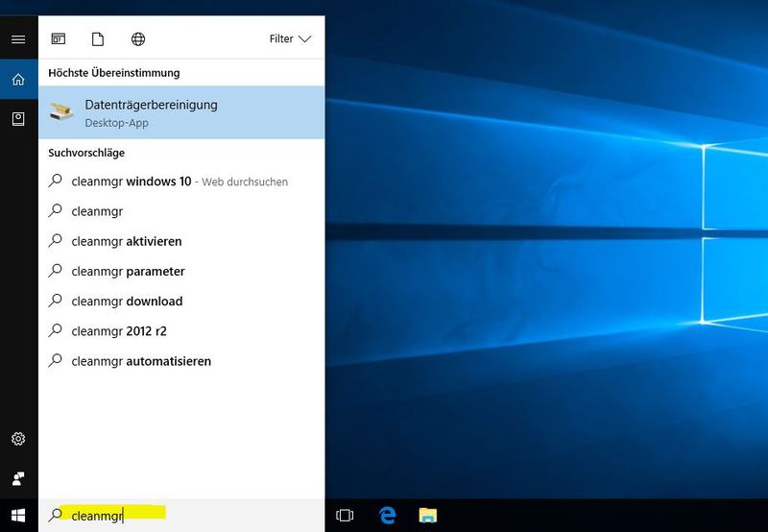
Task: Click magnifier icon beside 'cleanmgr aktivieren'
Action: tap(56, 240)
